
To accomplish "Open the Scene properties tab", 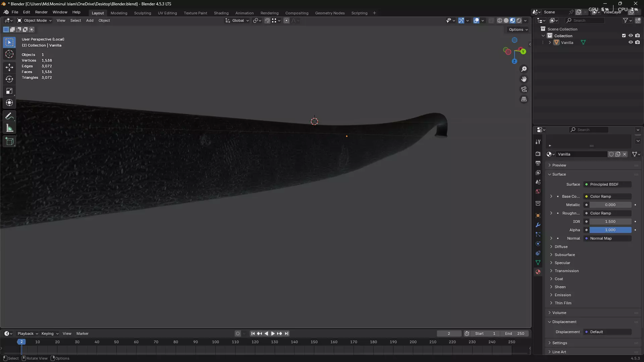I will pyautogui.click(x=538, y=182).
